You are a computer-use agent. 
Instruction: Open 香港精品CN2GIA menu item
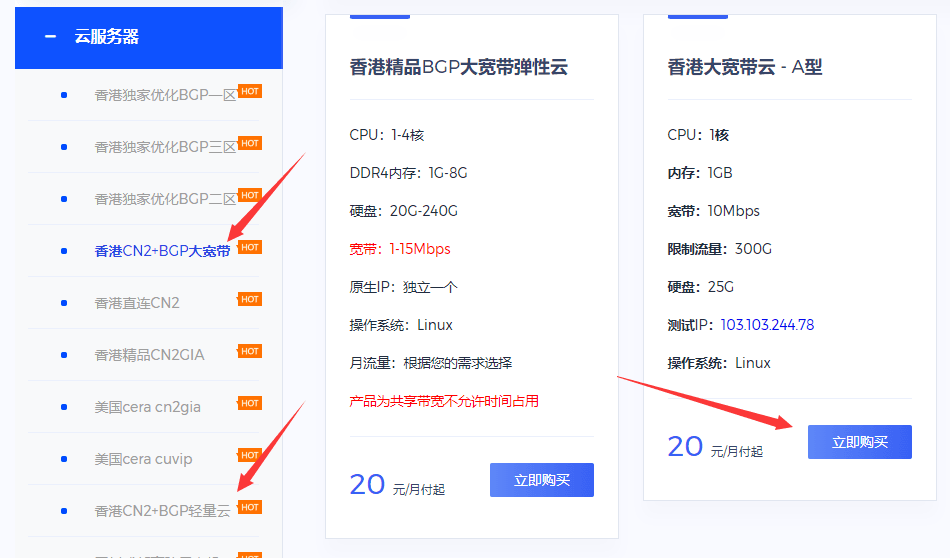(x=149, y=355)
